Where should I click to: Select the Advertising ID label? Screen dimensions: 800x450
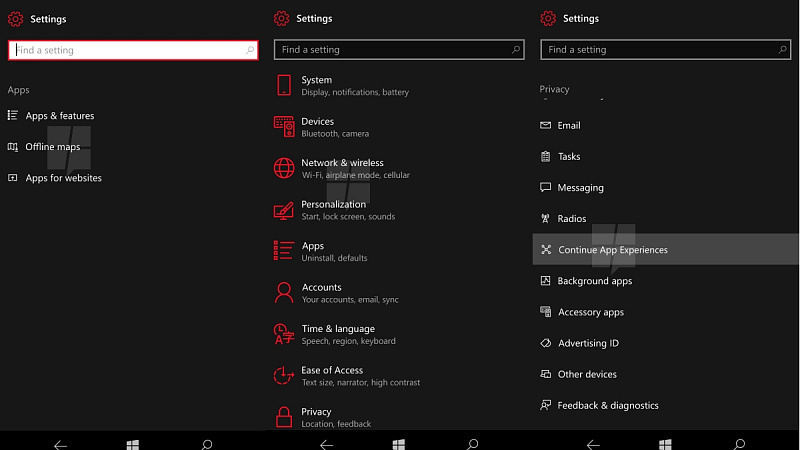click(x=588, y=343)
